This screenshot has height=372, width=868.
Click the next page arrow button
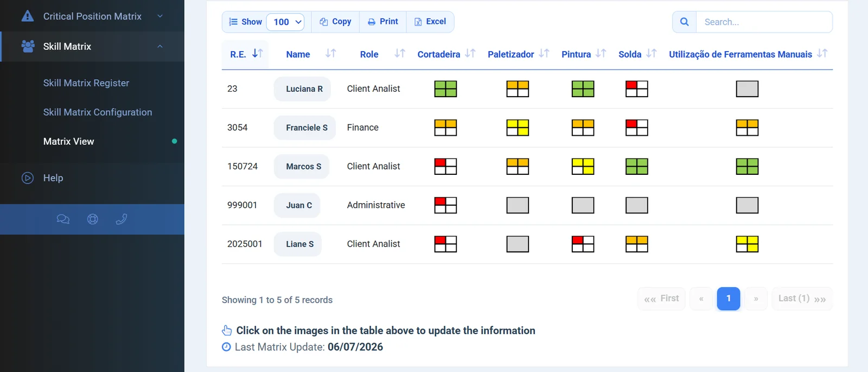click(x=756, y=299)
